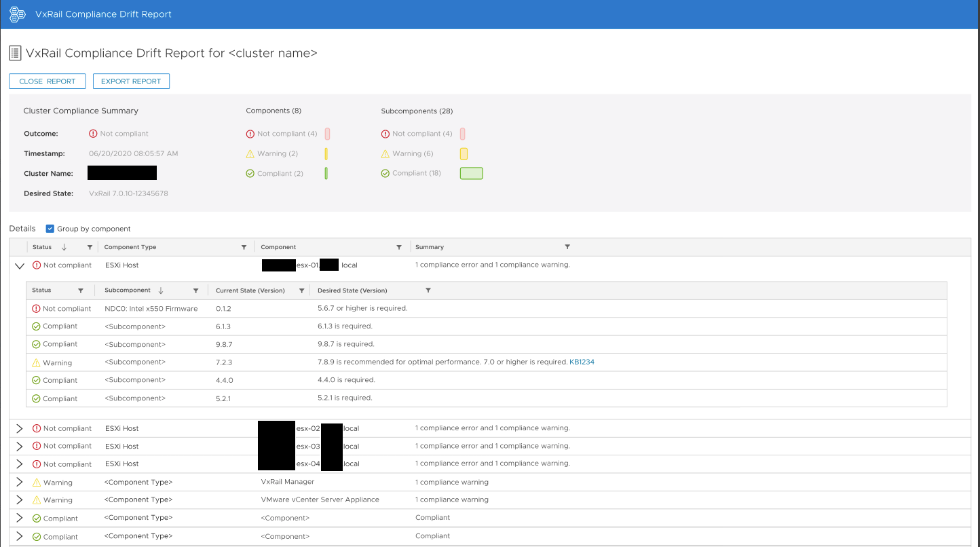Open the filter icon on the Subcomponent column
Viewport: 980px width, 547px height.
click(196, 290)
